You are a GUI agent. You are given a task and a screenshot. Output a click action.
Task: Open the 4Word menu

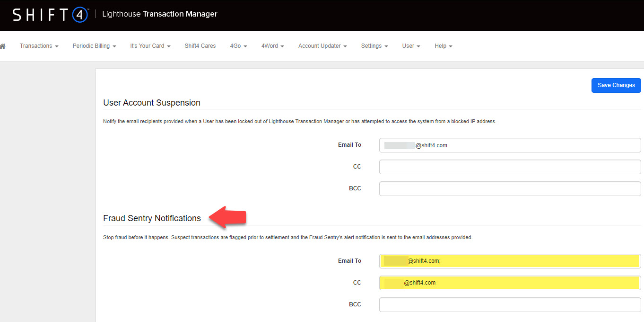(x=272, y=46)
